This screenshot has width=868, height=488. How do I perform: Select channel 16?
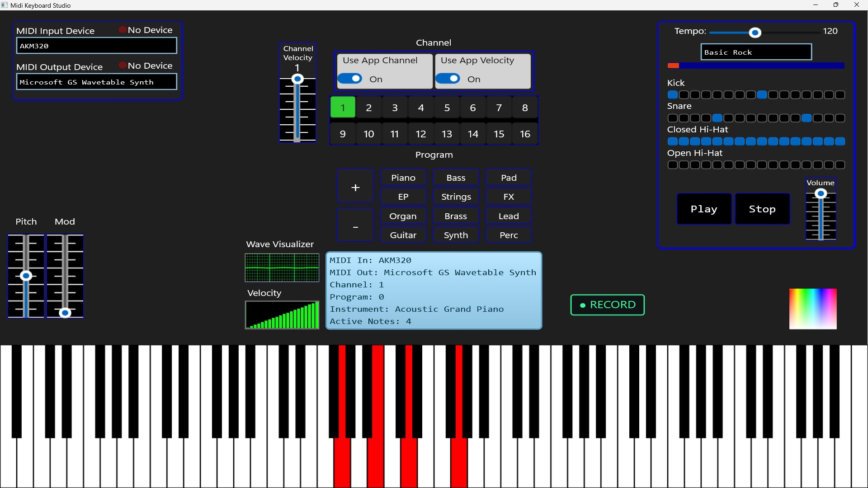click(525, 134)
